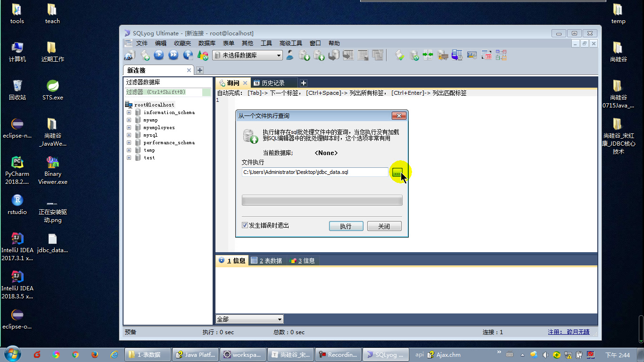This screenshot has width=644, height=362.
Task: Click the database with green up arrow toolbar icon
Action: click(x=319, y=55)
